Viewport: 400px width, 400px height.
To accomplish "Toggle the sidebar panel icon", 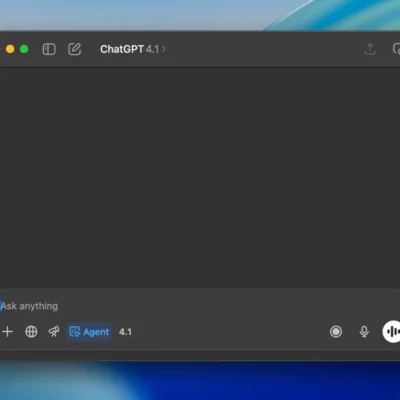I will (x=49, y=49).
